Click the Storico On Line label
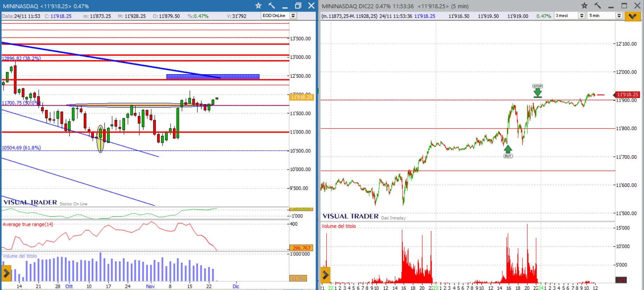Image resolution: width=644 pixels, height=290 pixels. pyautogui.click(x=73, y=204)
